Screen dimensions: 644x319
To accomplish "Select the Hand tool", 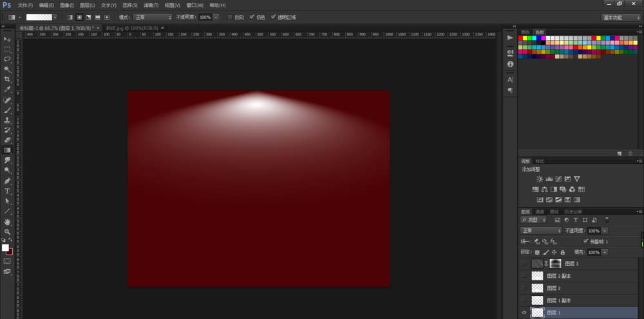I will click(8, 222).
